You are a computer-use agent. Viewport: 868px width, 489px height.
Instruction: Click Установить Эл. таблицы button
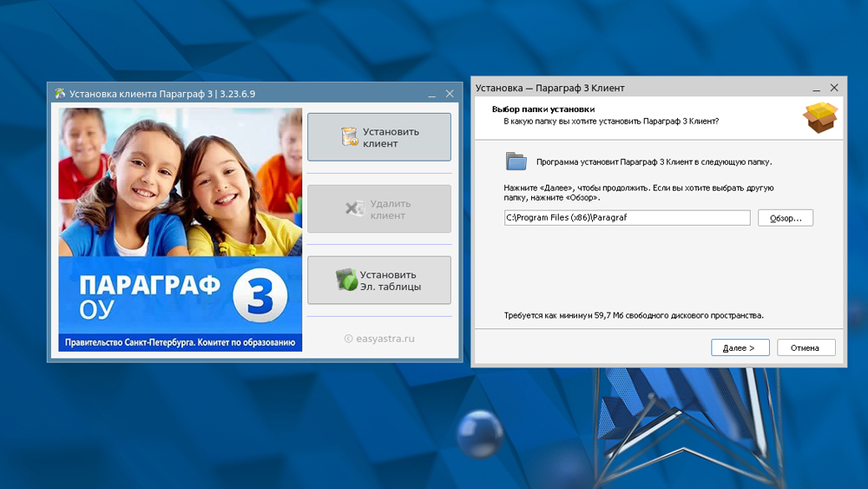click(x=379, y=281)
